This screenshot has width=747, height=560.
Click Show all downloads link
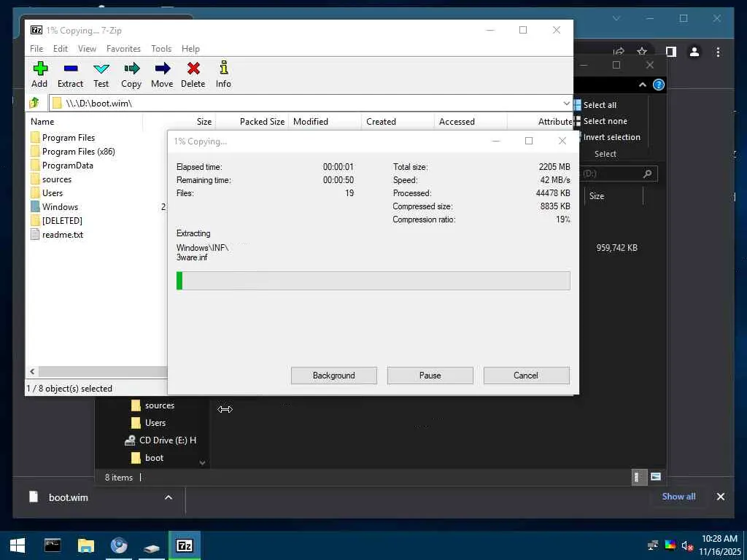coord(678,496)
